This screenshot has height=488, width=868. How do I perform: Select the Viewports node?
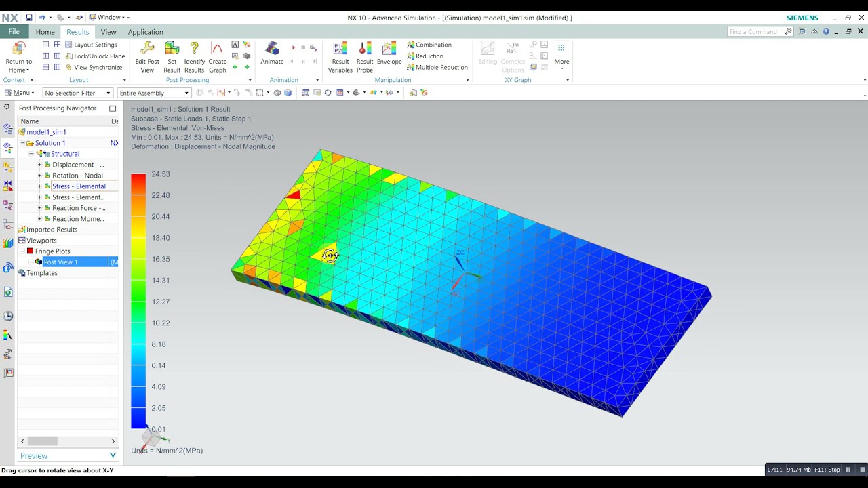tap(41, 241)
